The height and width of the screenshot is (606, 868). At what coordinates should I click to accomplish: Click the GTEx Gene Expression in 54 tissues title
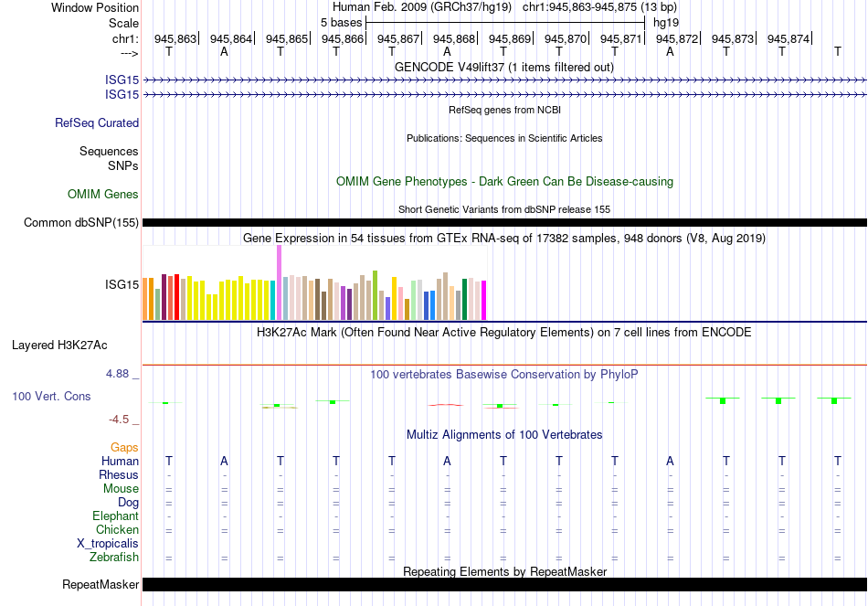tap(504, 239)
